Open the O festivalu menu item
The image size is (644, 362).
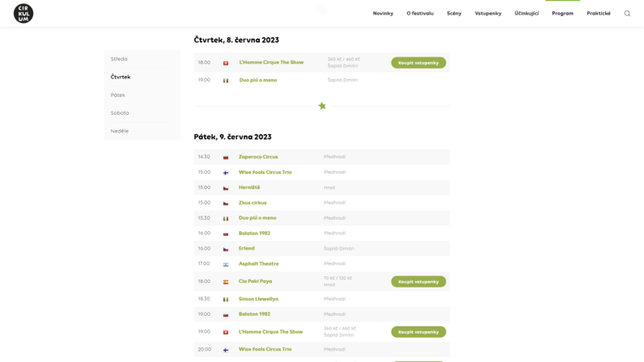[420, 13]
